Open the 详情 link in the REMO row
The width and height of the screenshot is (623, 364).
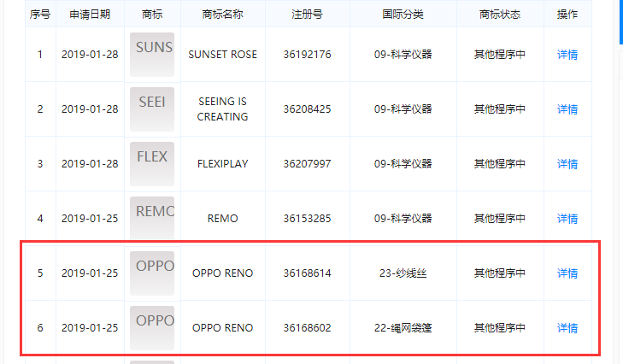click(x=567, y=219)
